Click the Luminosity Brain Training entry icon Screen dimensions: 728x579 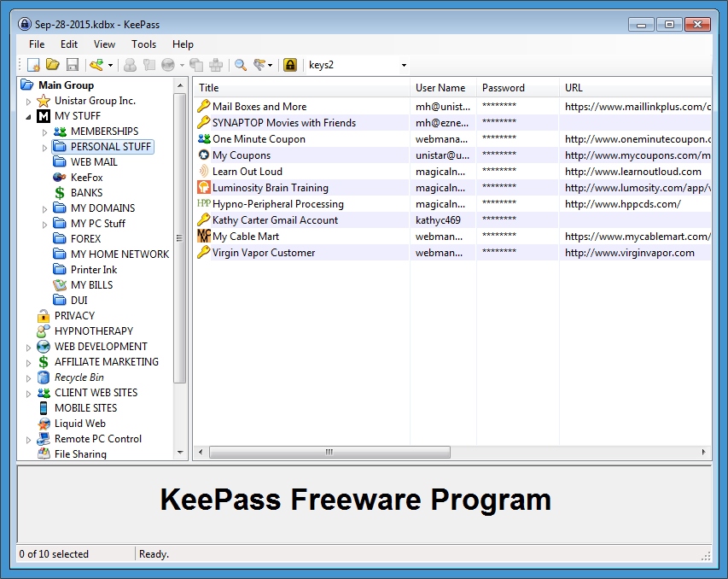[x=204, y=188]
